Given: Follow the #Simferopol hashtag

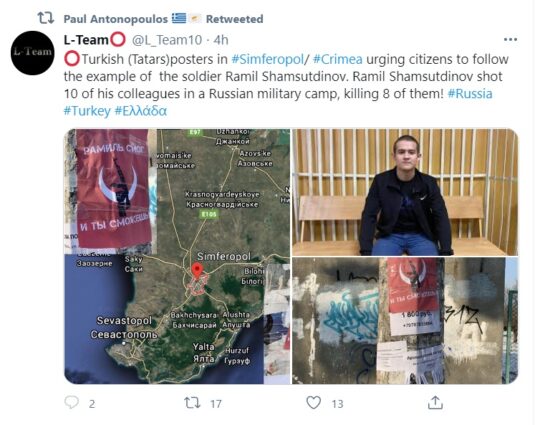Looking at the screenshot, I should (x=267, y=59).
